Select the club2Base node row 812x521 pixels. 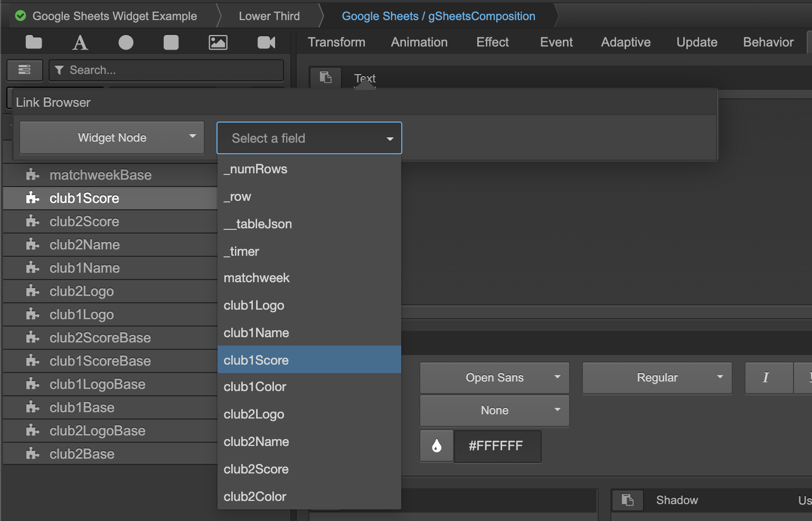click(111, 453)
